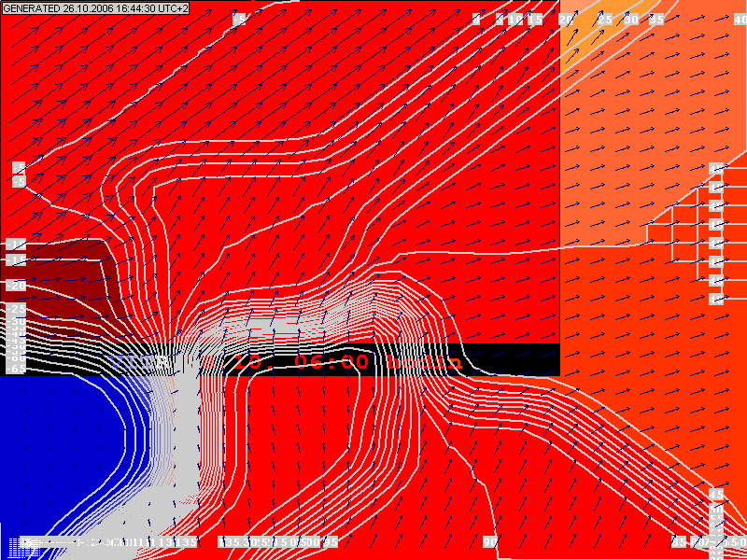Viewport: 747px width, 560px height.
Task: Click the 20 contour label at top
Action: [566, 19]
